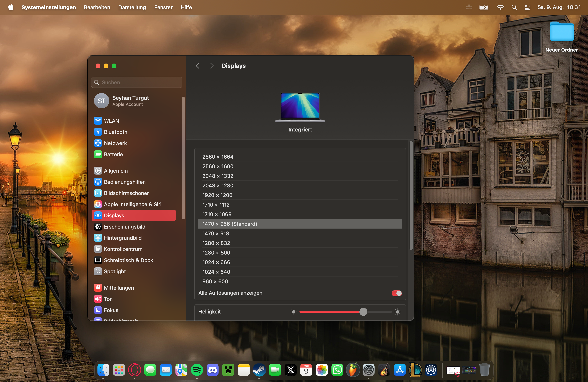
Task: Open the Darstellung menu
Action: 132,7
